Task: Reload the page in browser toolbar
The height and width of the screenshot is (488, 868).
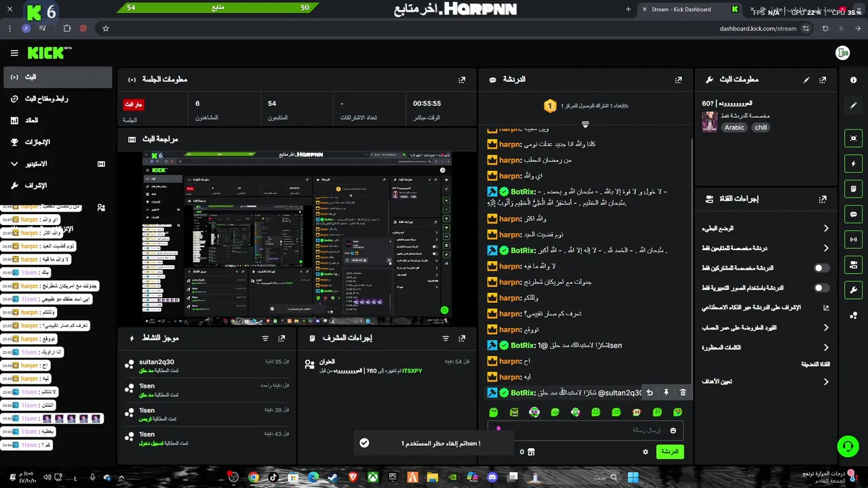Action: tap(825, 28)
